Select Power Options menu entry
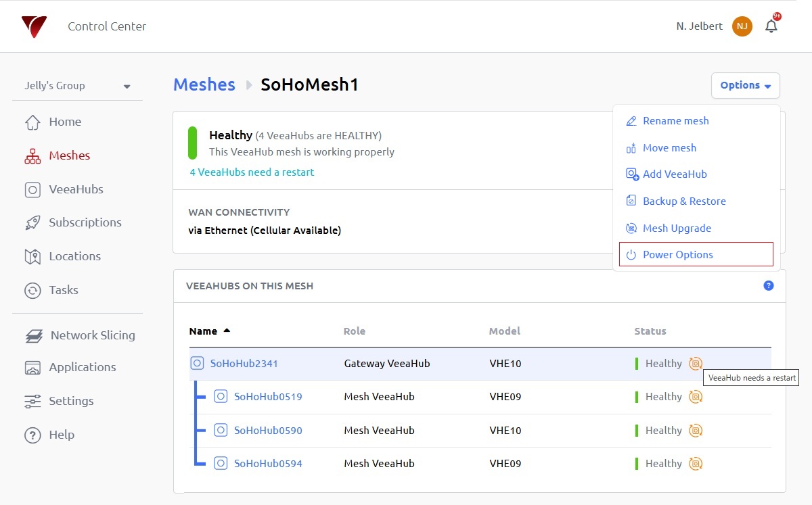Screen dimensions: 812x505 click(696, 255)
